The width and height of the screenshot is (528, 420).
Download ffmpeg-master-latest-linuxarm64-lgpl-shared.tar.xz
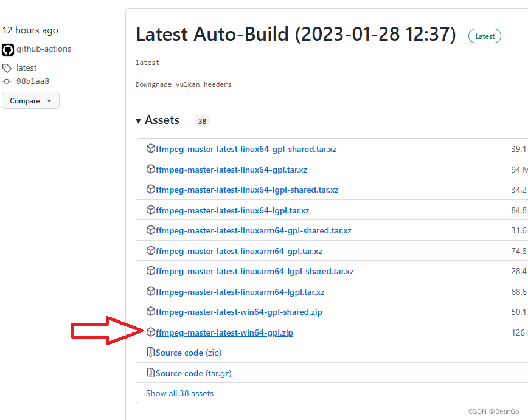click(x=254, y=271)
